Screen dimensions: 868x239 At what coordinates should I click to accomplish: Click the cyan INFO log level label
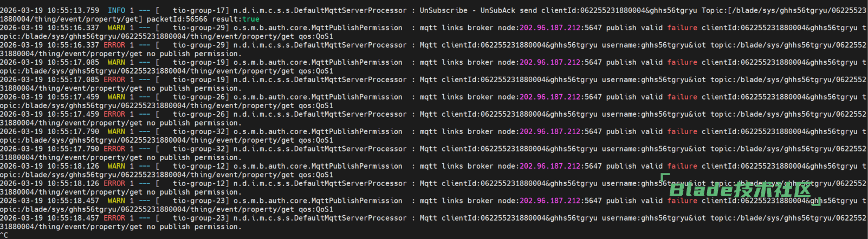point(116,10)
